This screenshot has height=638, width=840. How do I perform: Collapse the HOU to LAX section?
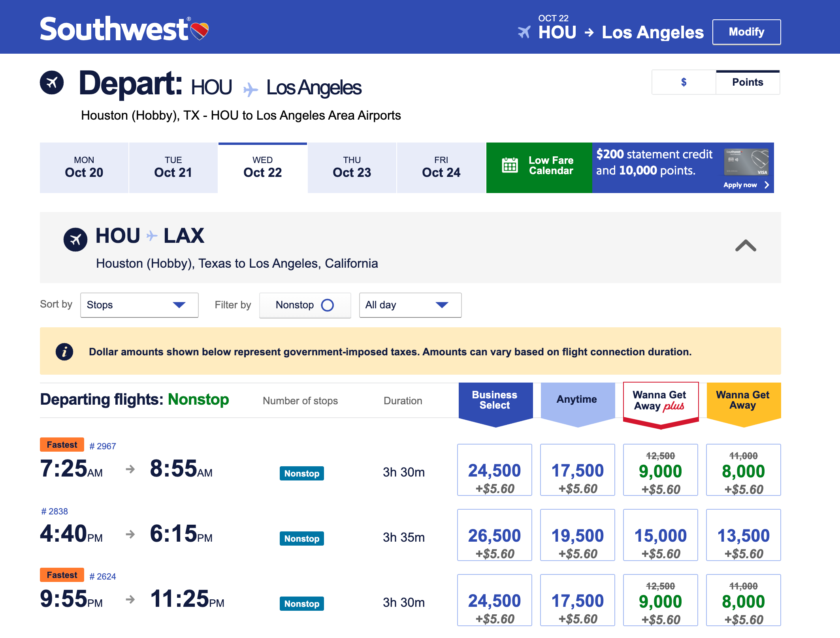746,246
